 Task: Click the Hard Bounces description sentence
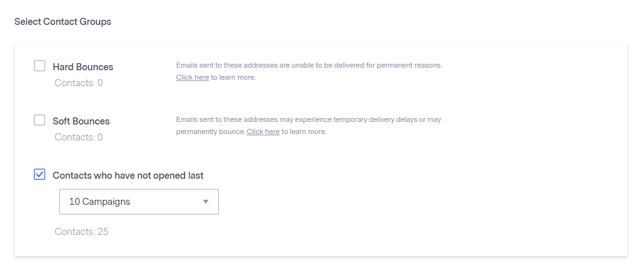tap(309, 65)
